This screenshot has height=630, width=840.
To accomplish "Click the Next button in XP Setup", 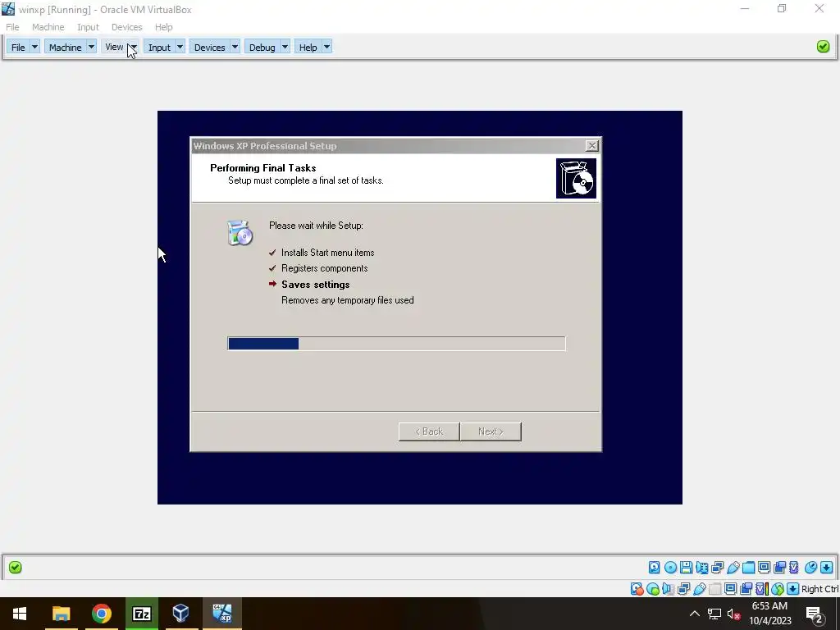I will 491,431.
